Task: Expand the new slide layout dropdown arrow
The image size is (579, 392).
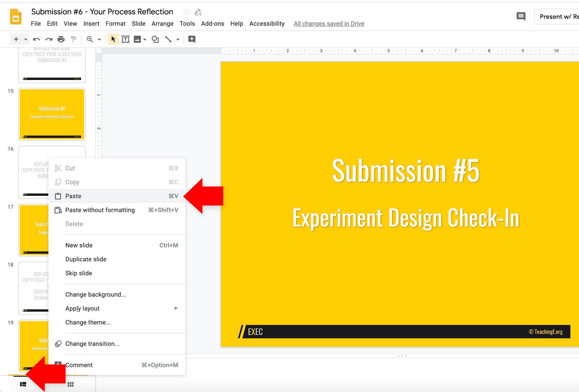Action: coord(26,39)
